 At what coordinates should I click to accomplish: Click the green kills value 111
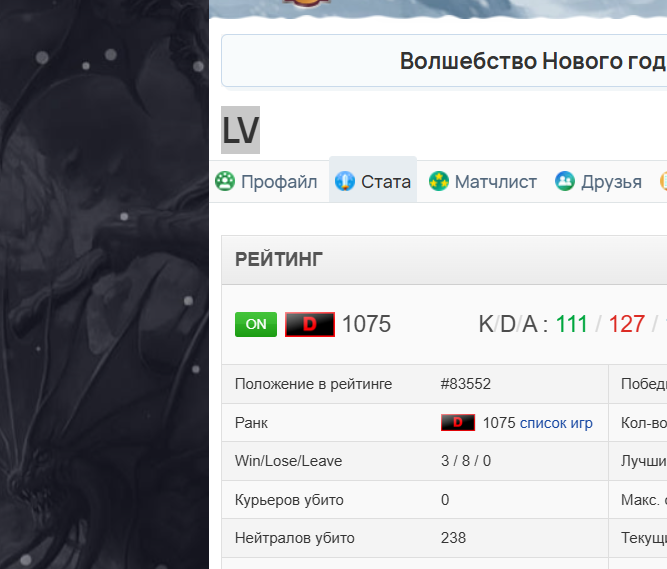572,324
